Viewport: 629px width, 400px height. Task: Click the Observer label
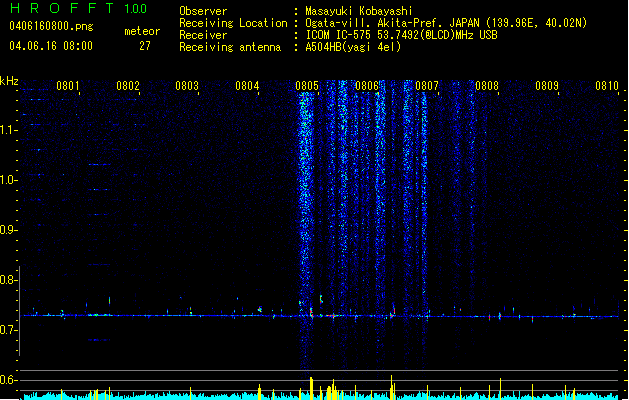[203, 11]
